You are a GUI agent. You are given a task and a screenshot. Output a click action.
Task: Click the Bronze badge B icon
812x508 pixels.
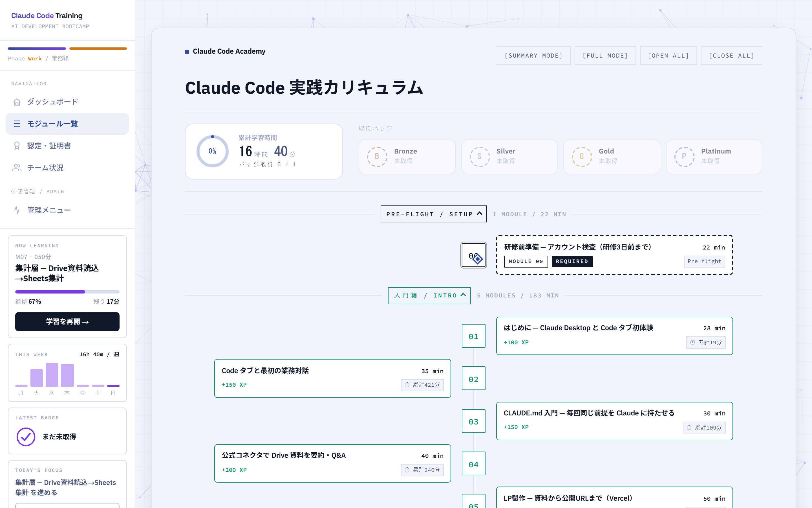(x=377, y=157)
